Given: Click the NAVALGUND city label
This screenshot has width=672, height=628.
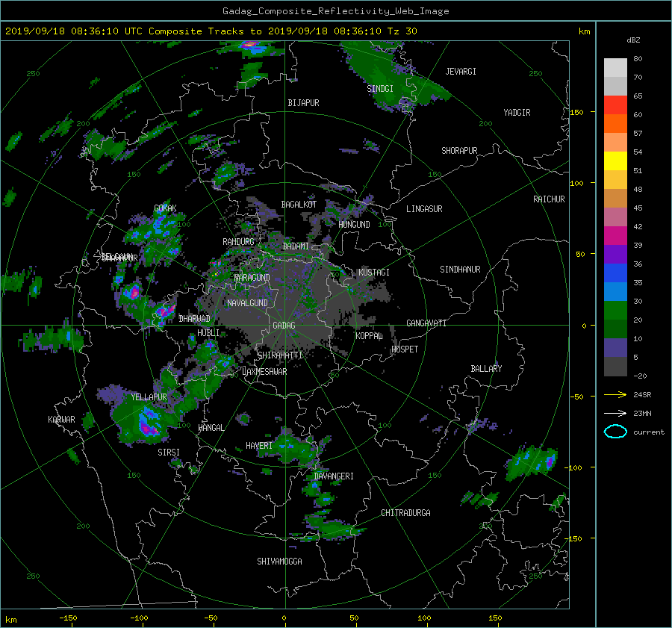Looking at the screenshot, I should (x=247, y=303).
